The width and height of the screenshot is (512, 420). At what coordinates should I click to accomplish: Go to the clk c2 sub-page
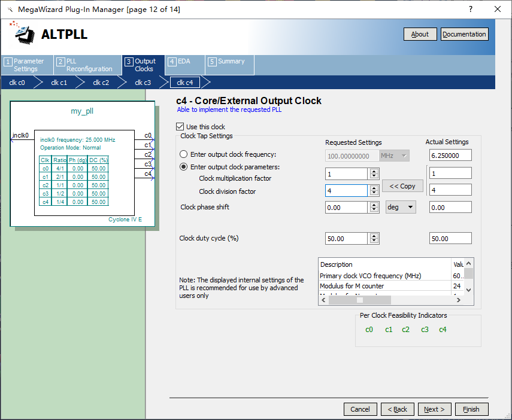[101, 83]
